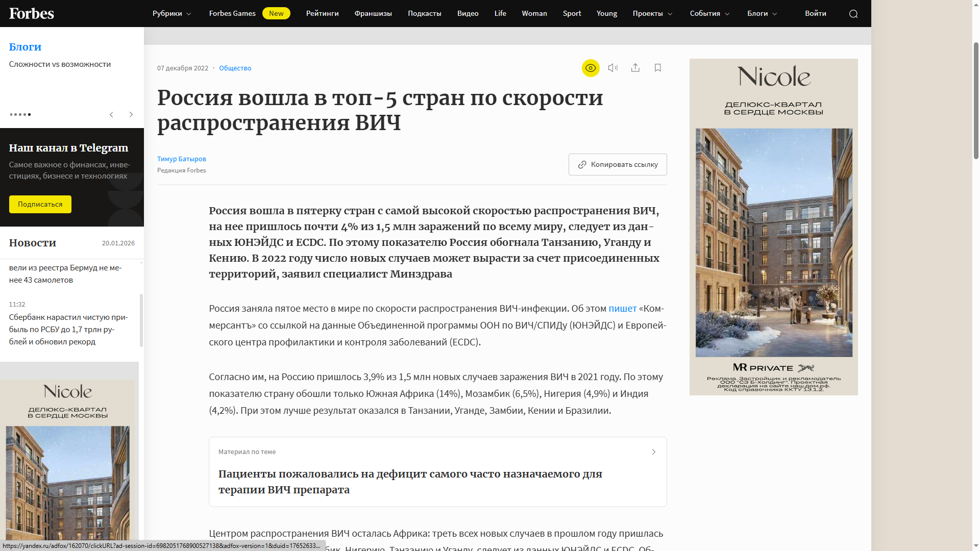Open the Блоги dropdown in navbar
Image resolution: width=980 pixels, height=551 pixels.
click(762, 14)
